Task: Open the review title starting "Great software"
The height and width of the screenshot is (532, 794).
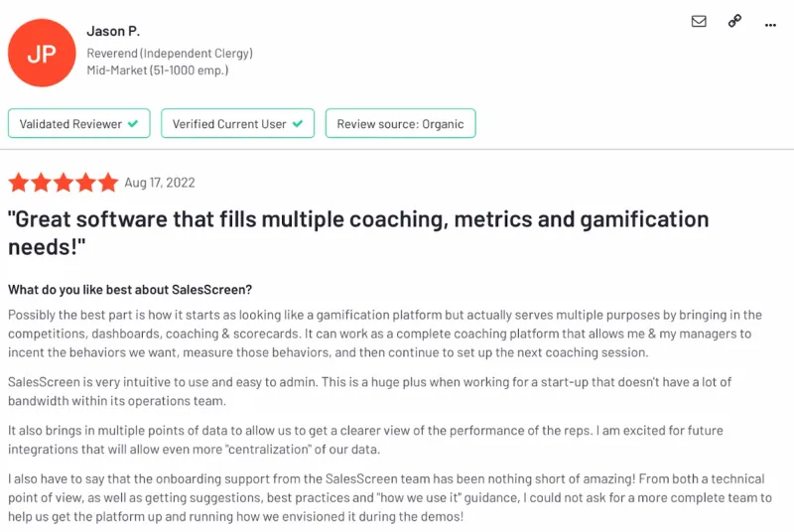Action: (x=358, y=233)
